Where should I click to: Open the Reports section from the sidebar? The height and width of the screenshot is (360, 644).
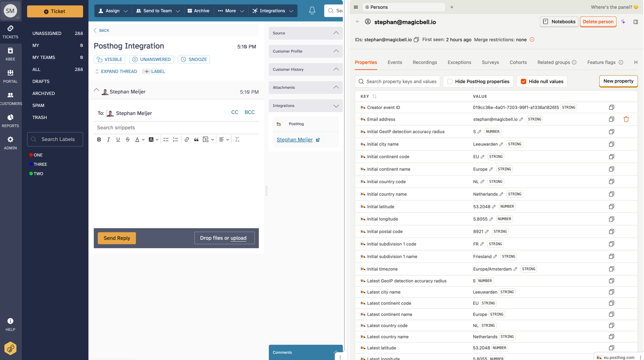click(x=10, y=120)
